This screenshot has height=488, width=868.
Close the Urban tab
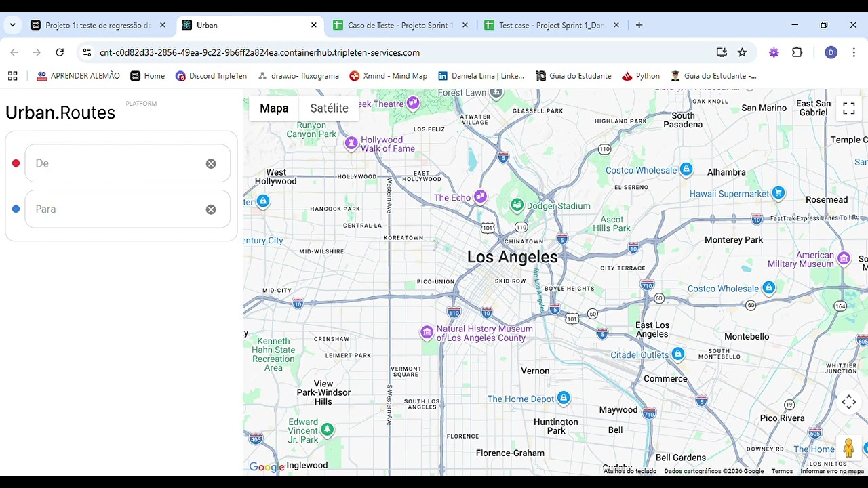click(x=314, y=25)
